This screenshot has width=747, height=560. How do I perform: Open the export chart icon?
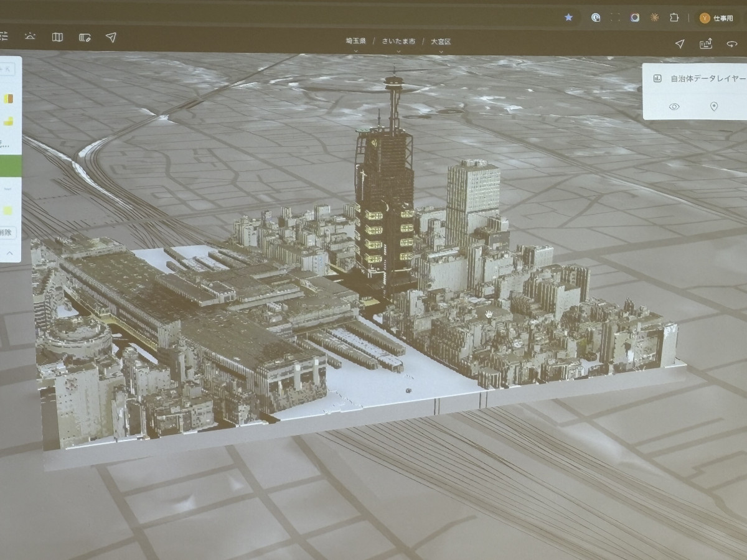[706, 44]
